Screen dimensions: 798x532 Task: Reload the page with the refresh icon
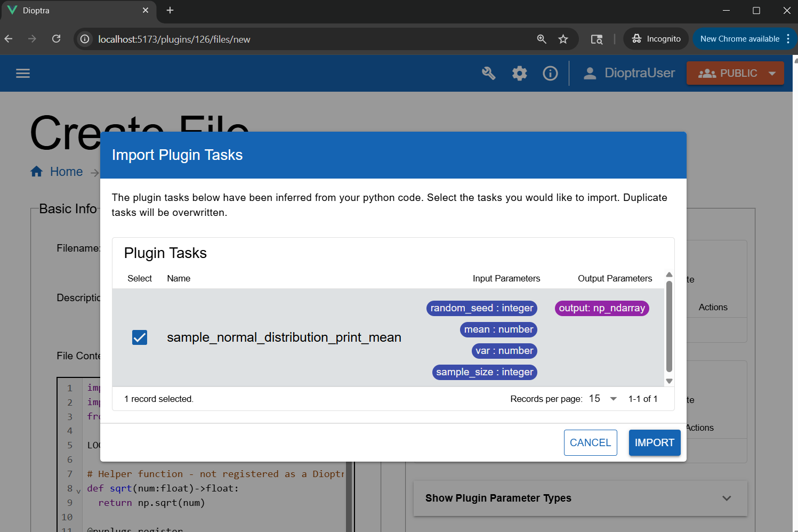point(56,38)
